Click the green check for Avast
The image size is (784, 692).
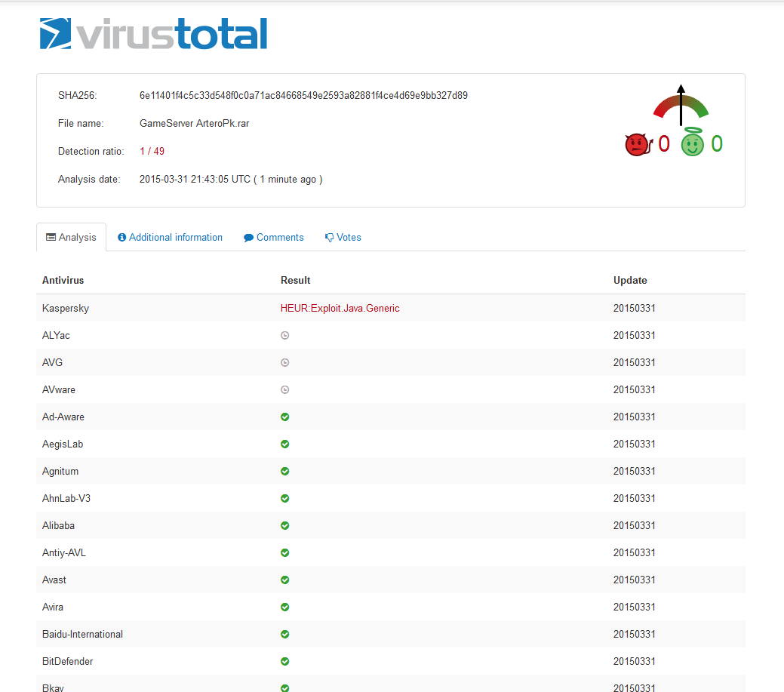pyautogui.click(x=285, y=580)
